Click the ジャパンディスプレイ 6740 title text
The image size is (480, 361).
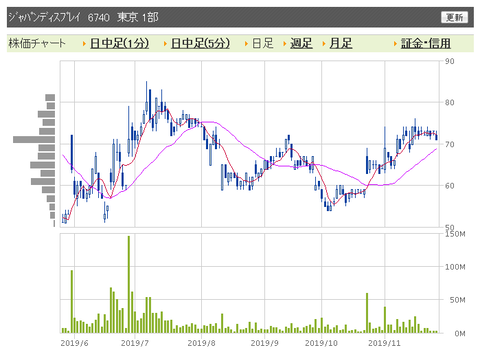click(x=59, y=17)
